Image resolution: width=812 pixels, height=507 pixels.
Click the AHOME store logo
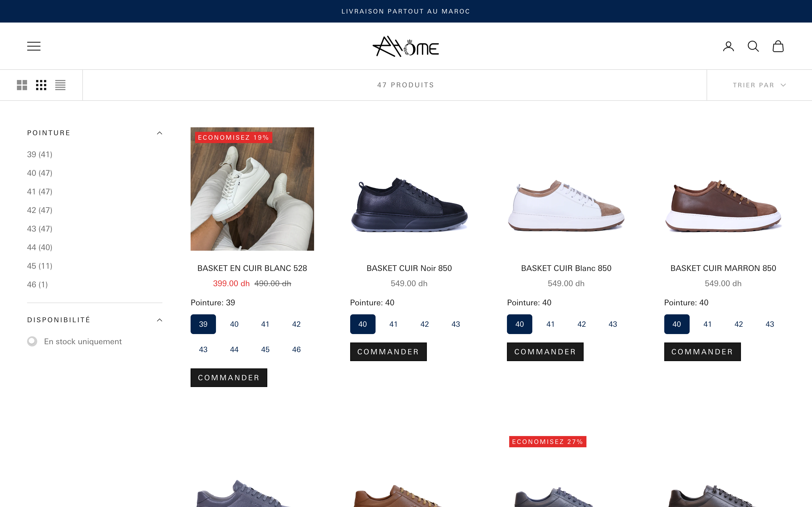tap(406, 46)
